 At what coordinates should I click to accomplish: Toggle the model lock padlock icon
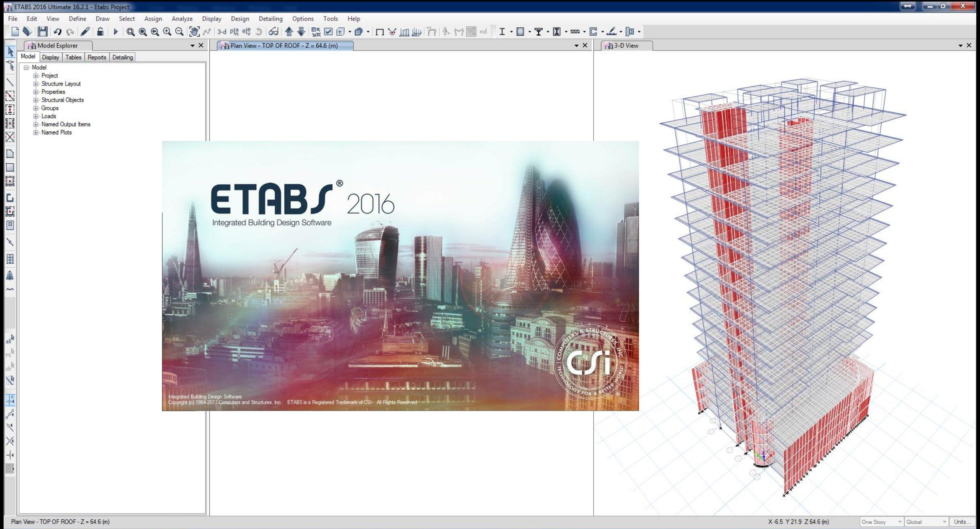(x=100, y=32)
